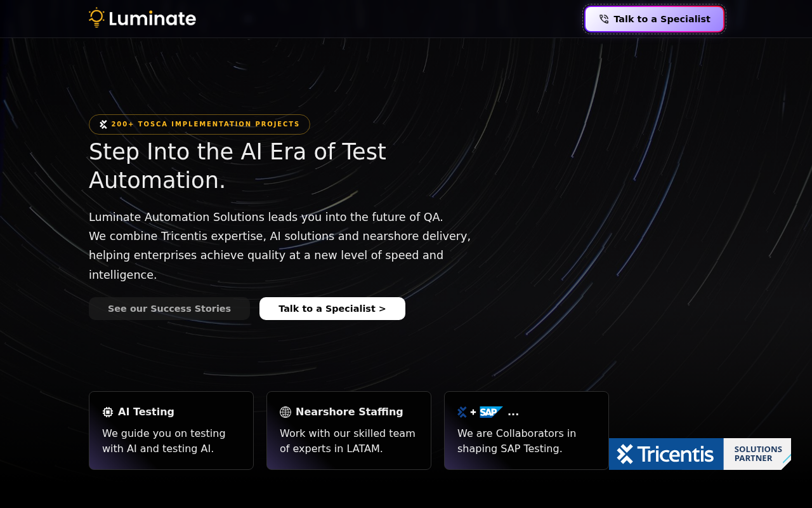Click the globe icon beside Nearshore Staffing

285,412
